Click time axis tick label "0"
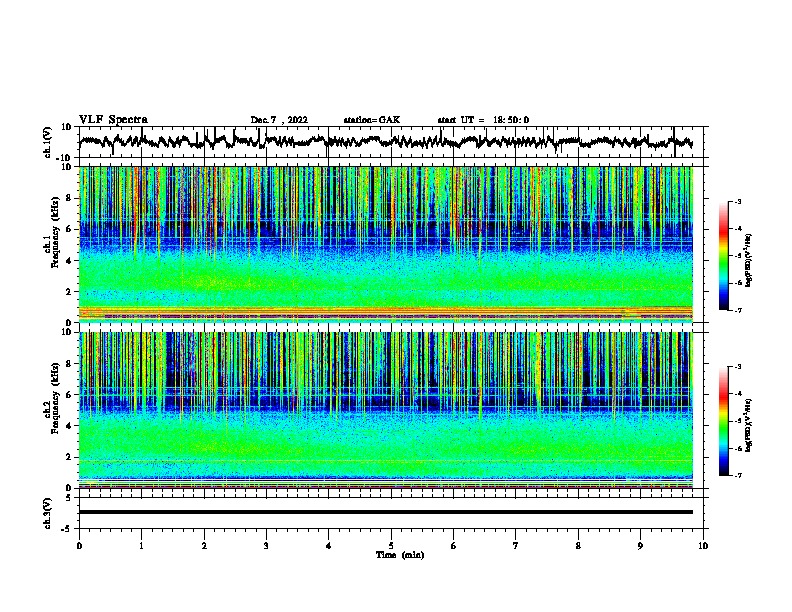This screenshot has height=612, width=792. point(79,546)
